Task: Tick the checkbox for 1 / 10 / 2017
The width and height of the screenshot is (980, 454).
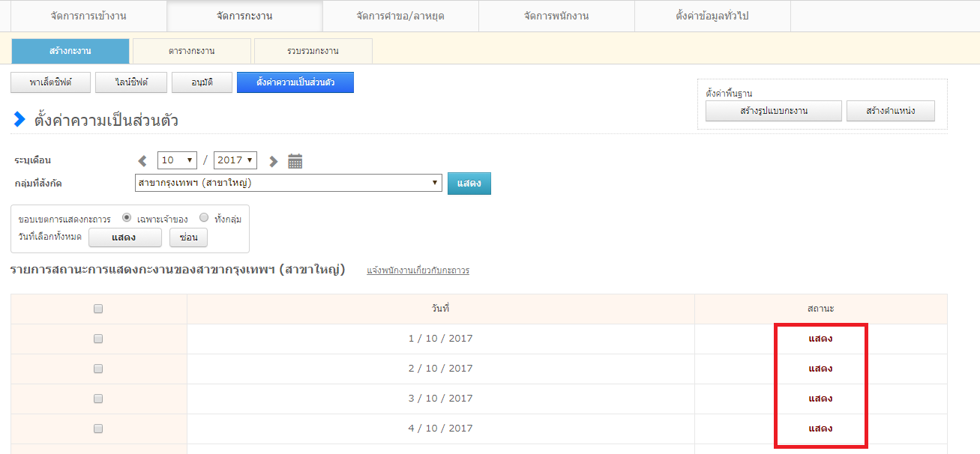Action: tap(98, 339)
